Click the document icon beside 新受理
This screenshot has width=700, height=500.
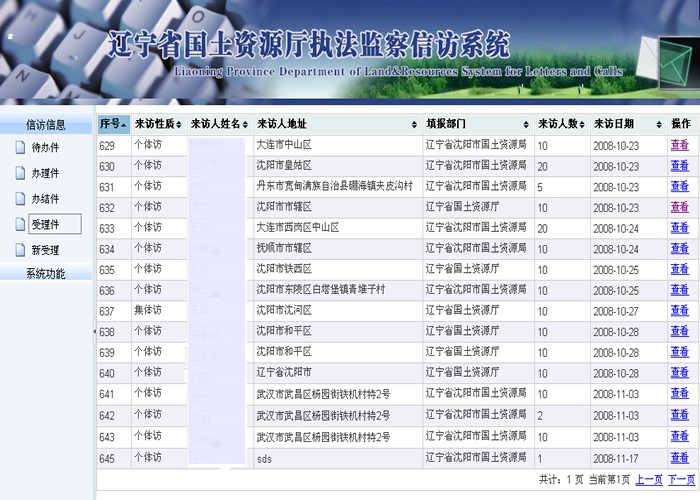point(20,250)
